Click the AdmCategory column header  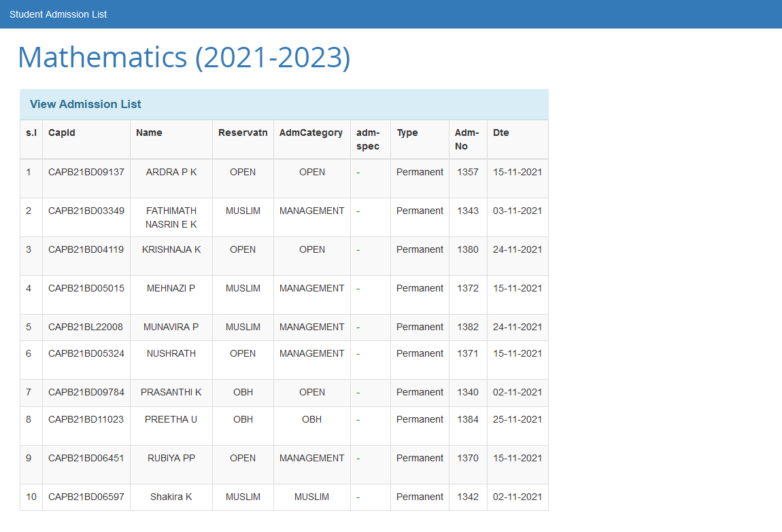point(311,132)
